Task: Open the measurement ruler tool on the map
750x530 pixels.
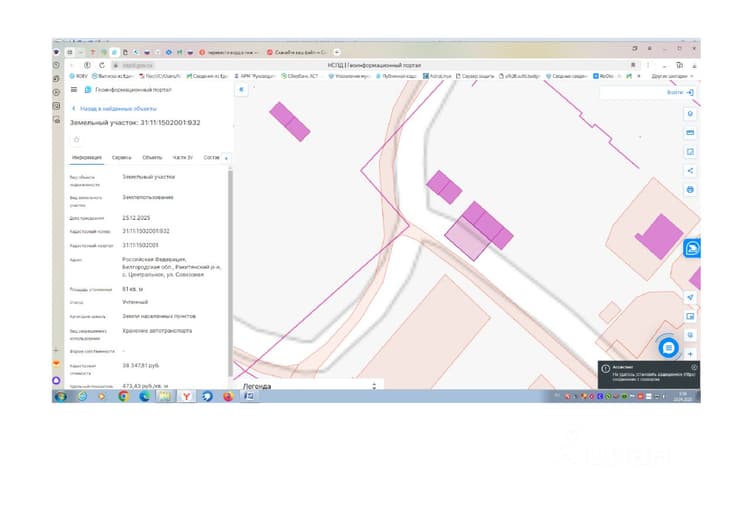Action: (x=690, y=133)
